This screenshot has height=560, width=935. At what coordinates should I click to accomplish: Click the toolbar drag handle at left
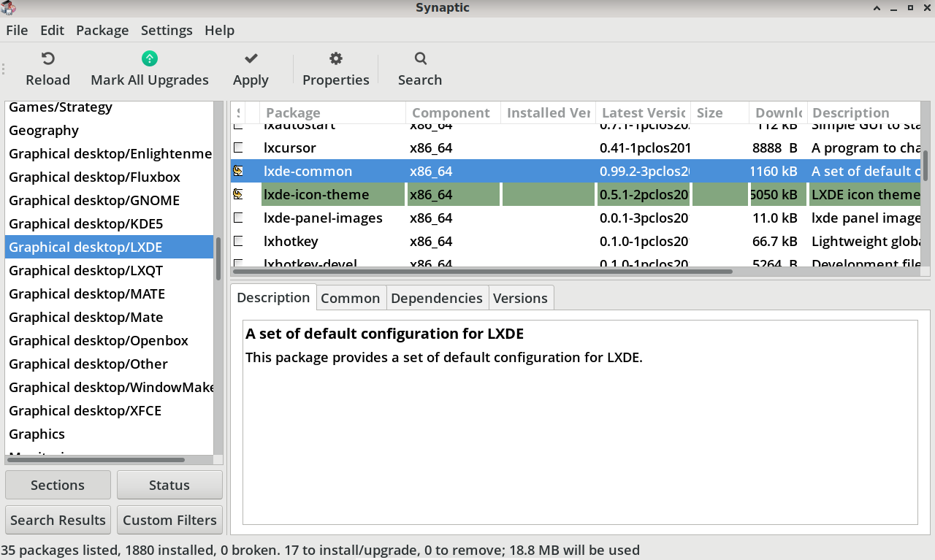click(4, 69)
